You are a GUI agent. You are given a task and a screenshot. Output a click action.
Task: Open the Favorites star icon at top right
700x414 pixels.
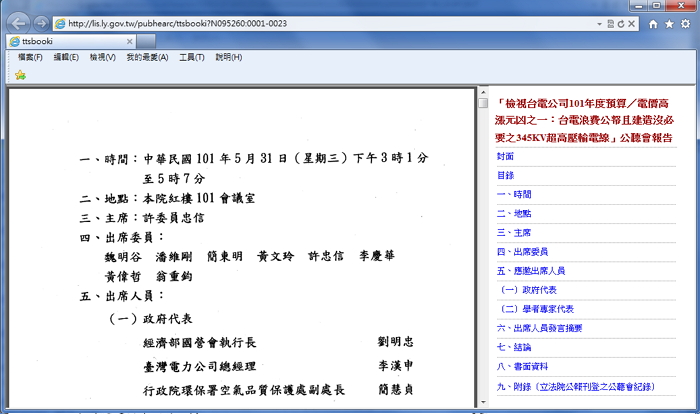click(x=669, y=23)
